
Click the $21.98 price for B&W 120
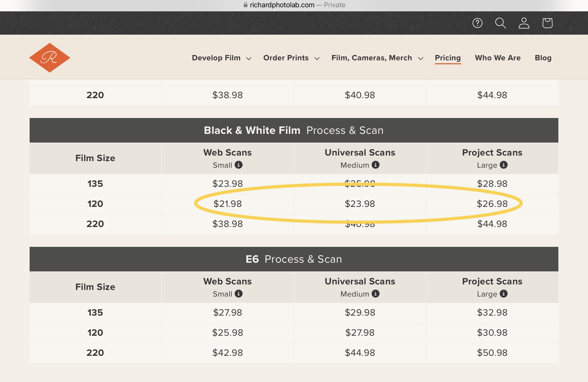pos(227,204)
